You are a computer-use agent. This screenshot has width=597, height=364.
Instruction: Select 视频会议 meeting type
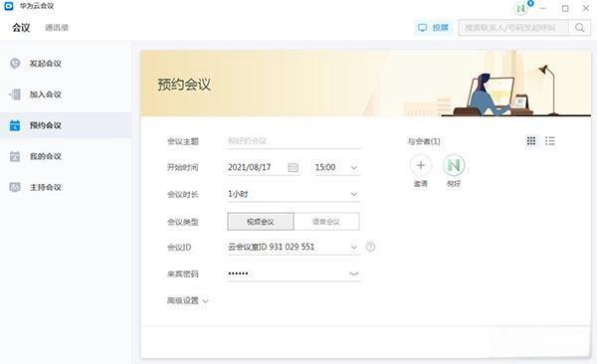point(261,222)
